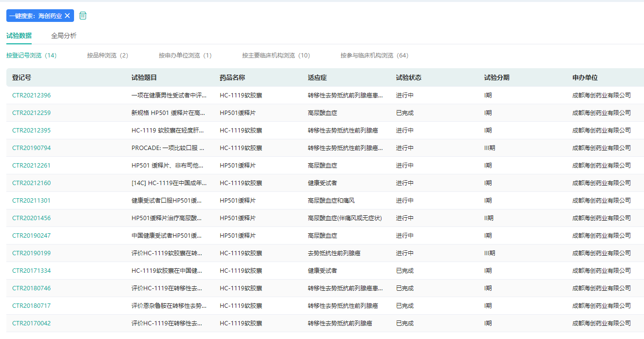Click 健康受试者 indication in CTR20171334 row
The image size is (644, 339).
322,271
